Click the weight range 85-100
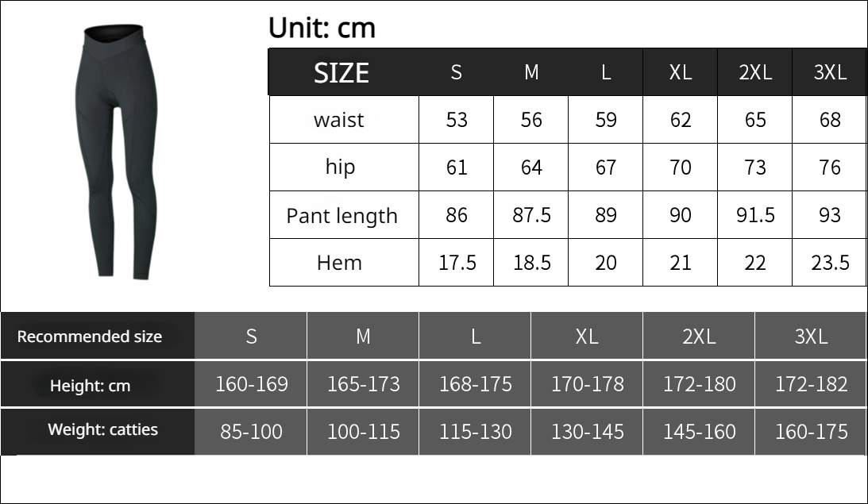Viewport: 868px width, 504px height. [252, 432]
